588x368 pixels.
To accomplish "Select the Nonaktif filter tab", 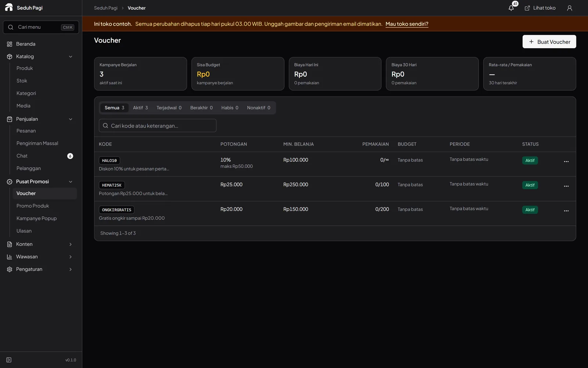I will 259,108.
